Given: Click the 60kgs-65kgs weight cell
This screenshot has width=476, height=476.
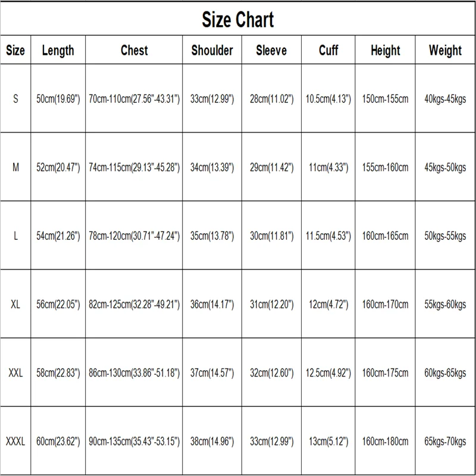Looking at the screenshot, I should [445, 374].
